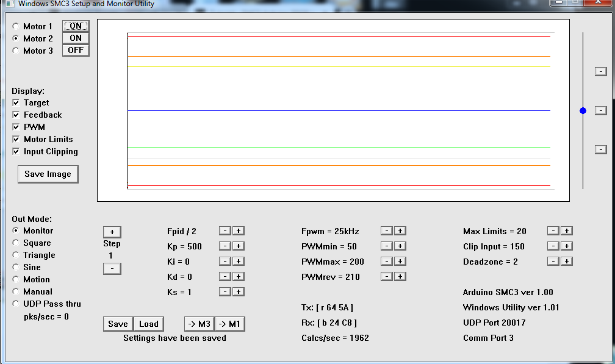Select the Motor 1 radio button
This screenshot has height=364, width=615.
click(x=16, y=26)
